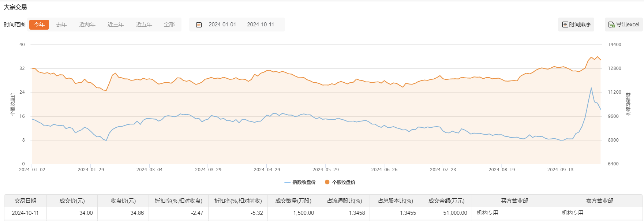The width and height of the screenshot is (644, 221).
Task: Switch to 去年 time range
Action: [61, 25]
